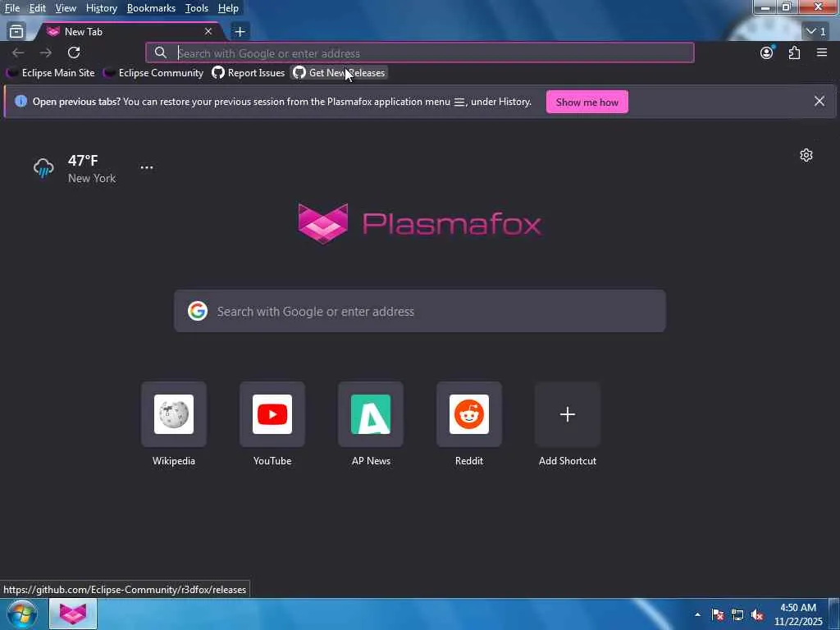The height and width of the screenshot is (630, 840).
Task: Open Report Issues GitHub bookmark
Action: pyautogui.click(x=249, y=73)
